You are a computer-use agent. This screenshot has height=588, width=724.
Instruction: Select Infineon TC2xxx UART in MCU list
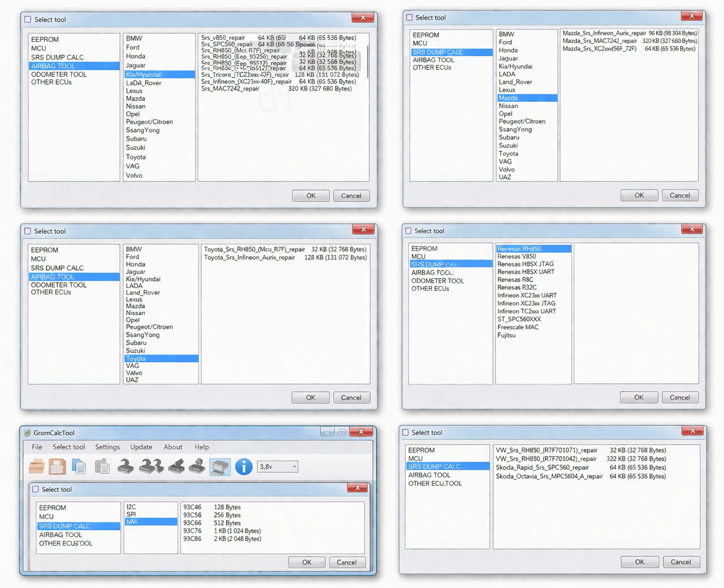pos(526,311)
